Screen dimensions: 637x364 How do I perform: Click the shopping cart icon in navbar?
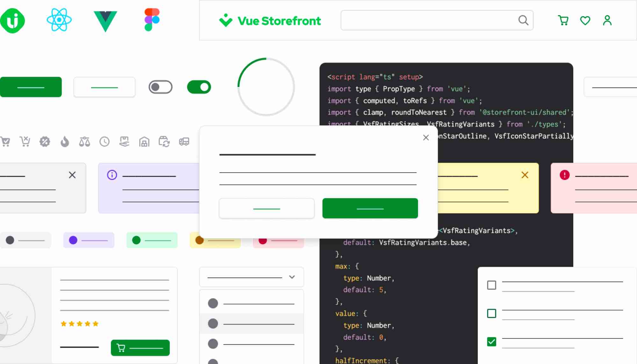[x=563, y=21]
